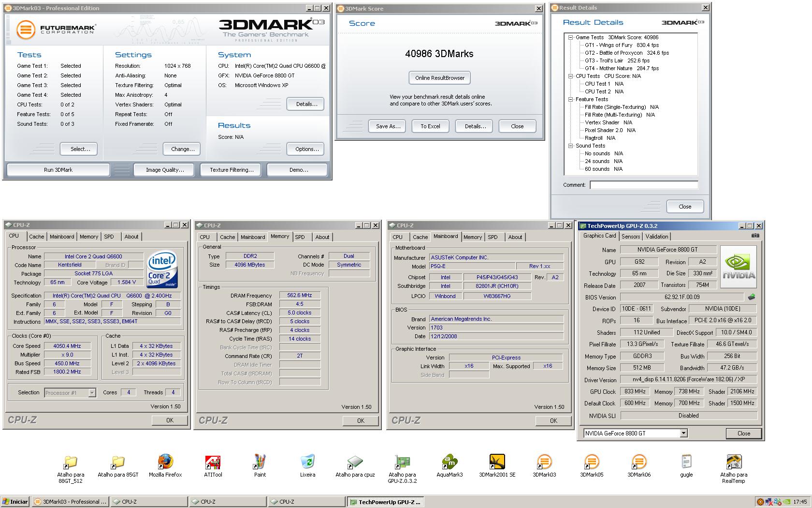Click the mainboard model P5Q-E field

coord(472,266)
